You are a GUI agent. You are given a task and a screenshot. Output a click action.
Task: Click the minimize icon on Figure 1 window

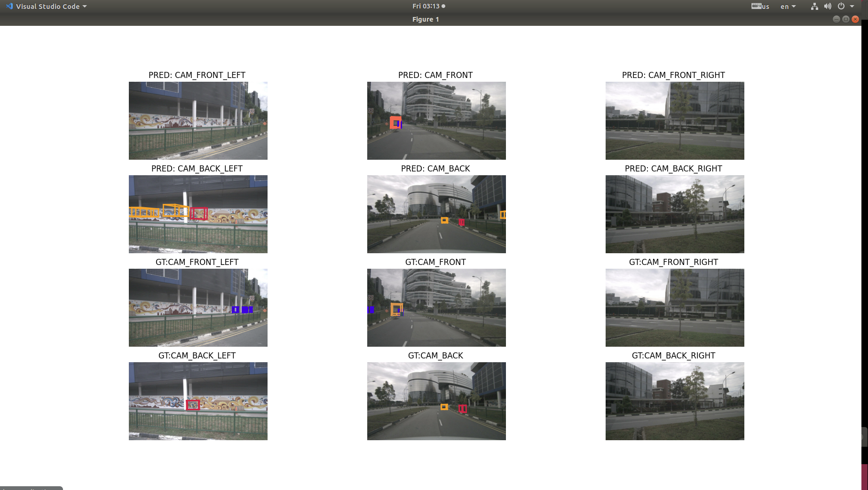click(836, 19)
